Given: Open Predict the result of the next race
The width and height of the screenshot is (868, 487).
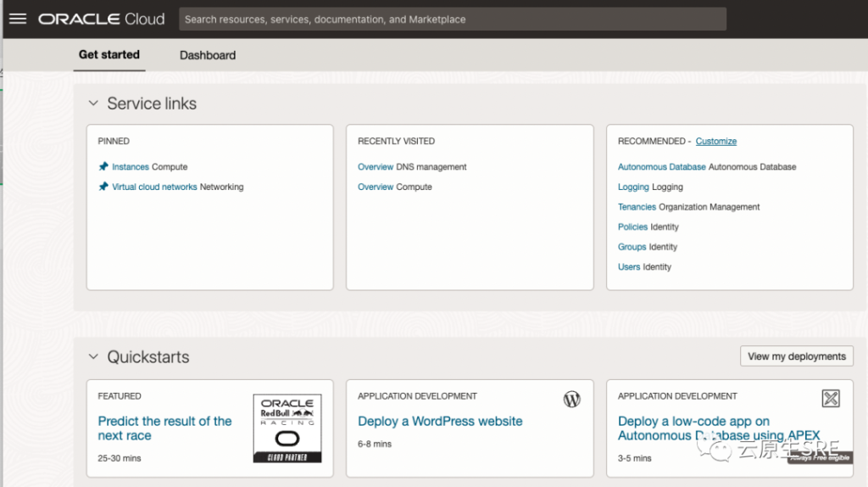Looking at the screenshot, I should [x=165, y=428].
